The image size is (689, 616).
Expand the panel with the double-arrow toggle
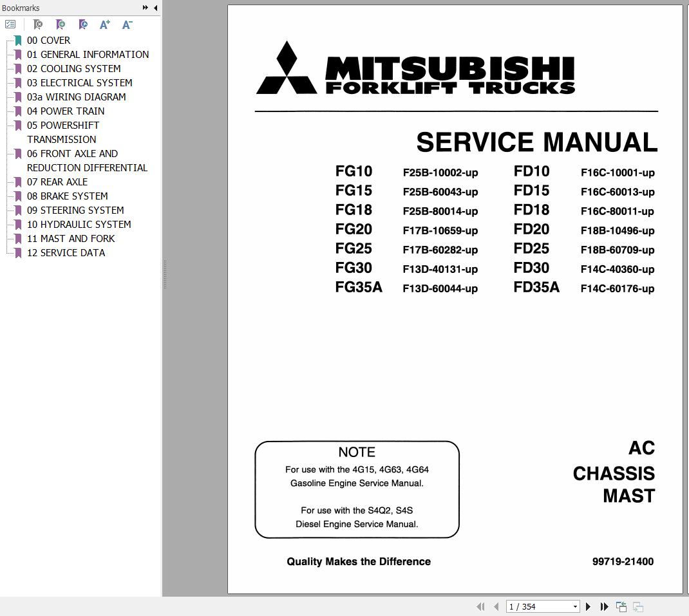pos(146,8)
